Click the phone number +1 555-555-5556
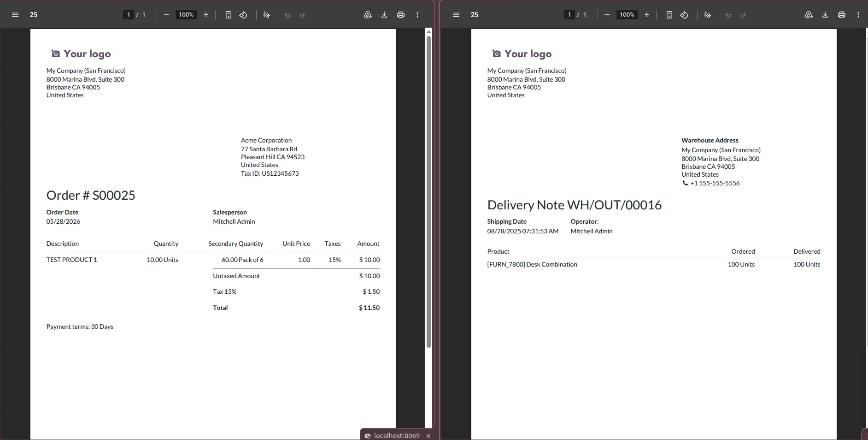The width and height of the screenshot is (868, 440). point(715,183)
